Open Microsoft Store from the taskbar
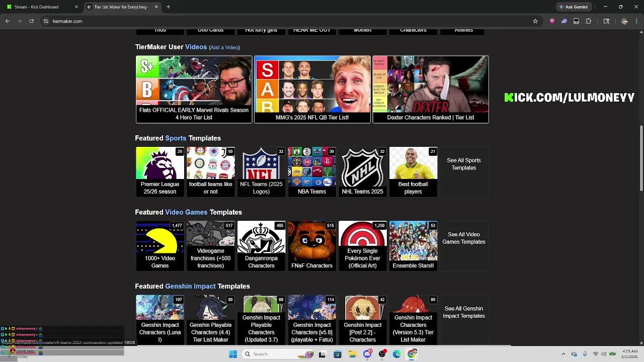 (x=338, y=354)
